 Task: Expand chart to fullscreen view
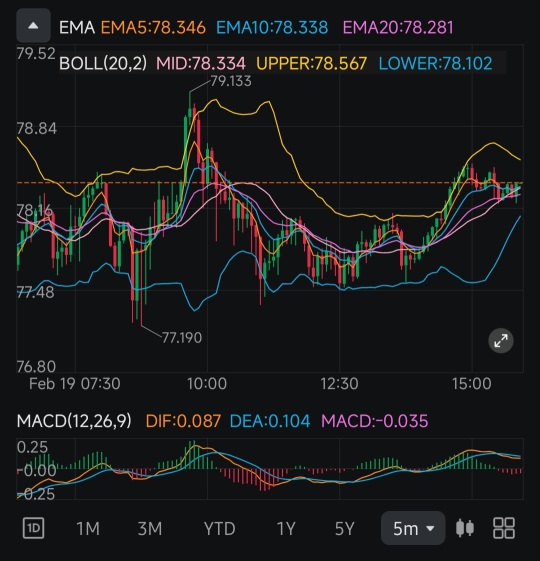[501, 341]
